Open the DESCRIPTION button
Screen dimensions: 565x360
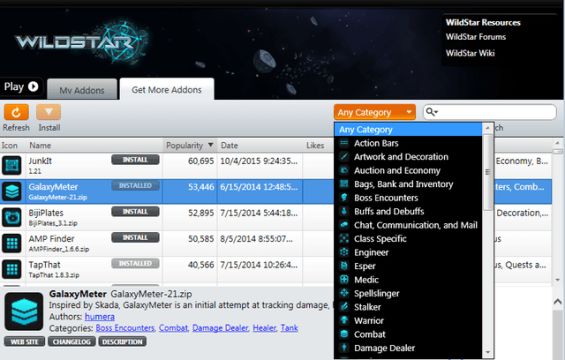coord(123,341)
